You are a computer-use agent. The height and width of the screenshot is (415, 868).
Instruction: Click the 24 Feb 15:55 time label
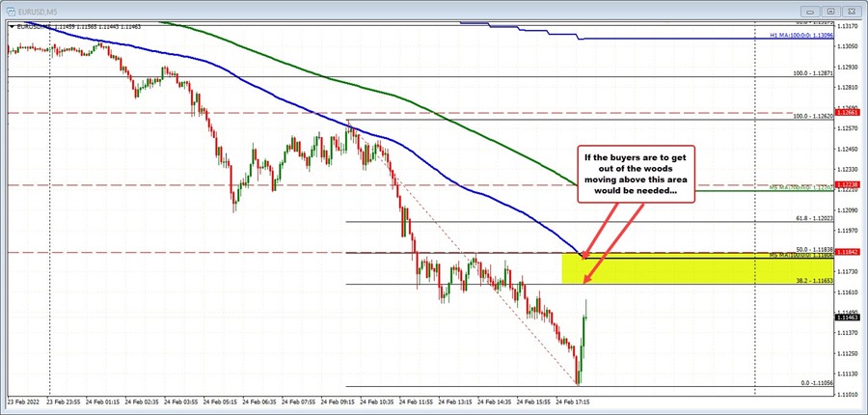(x=534, y=401)
